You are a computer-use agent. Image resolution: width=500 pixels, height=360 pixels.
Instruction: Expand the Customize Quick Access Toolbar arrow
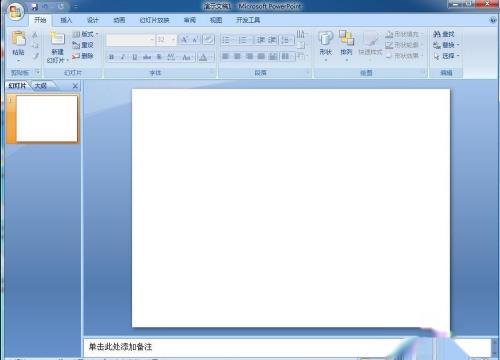[x=76, y=7]
